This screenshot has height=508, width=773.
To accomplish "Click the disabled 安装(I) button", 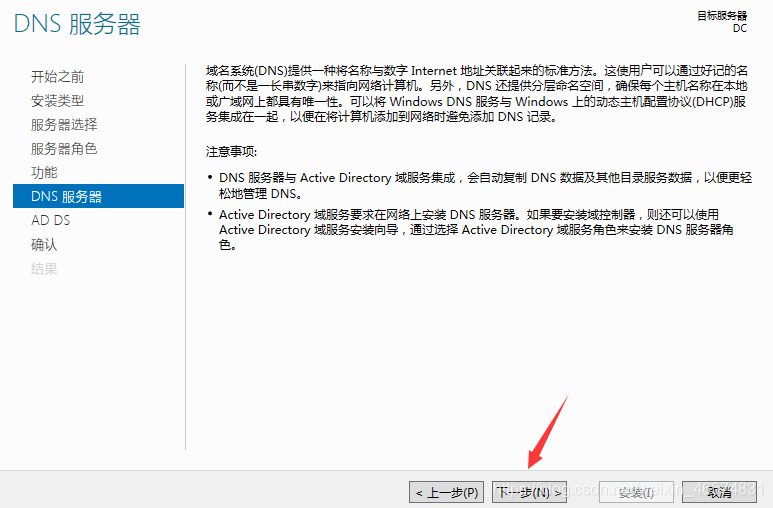I will [x=636, y=492].
